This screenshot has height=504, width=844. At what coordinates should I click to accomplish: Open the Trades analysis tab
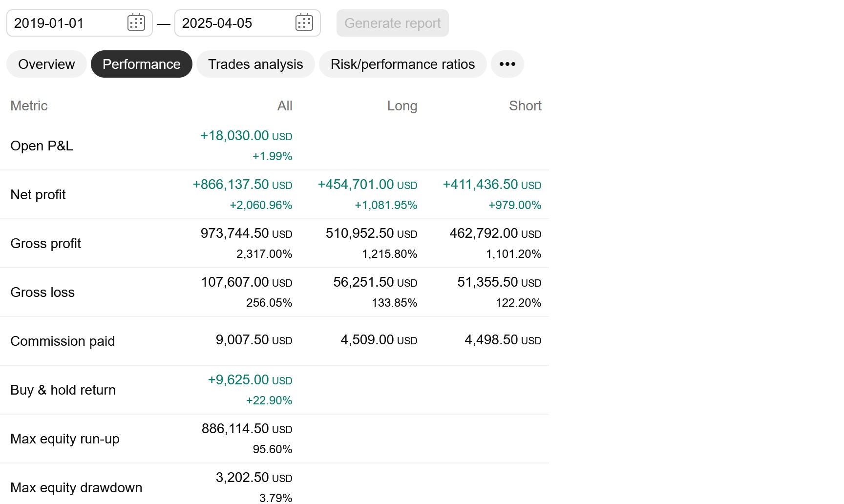click(x=255, y=64)
